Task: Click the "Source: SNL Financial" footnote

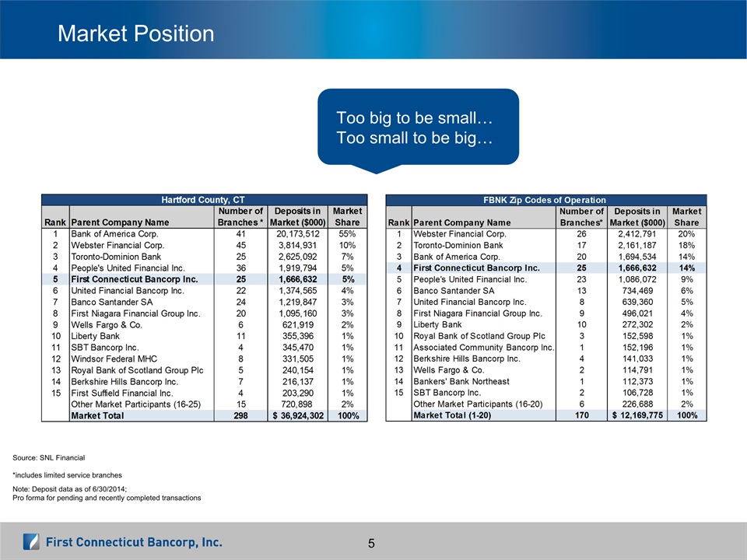Action: [x=49, y=457]
